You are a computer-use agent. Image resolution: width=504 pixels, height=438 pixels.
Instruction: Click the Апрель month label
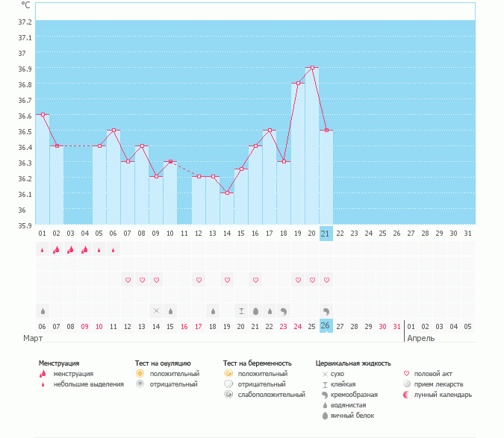pyautogui.click(x=420, y=338)
